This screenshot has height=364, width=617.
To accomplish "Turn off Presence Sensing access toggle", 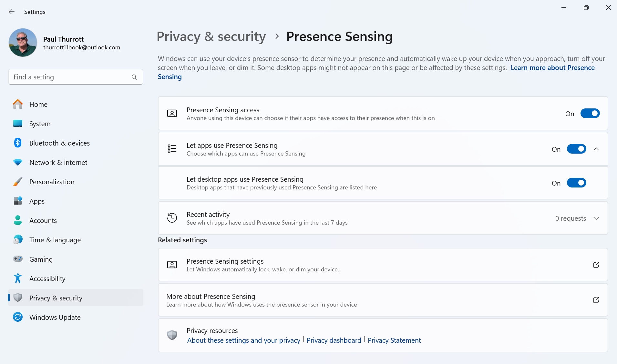I will coord(590,114).
